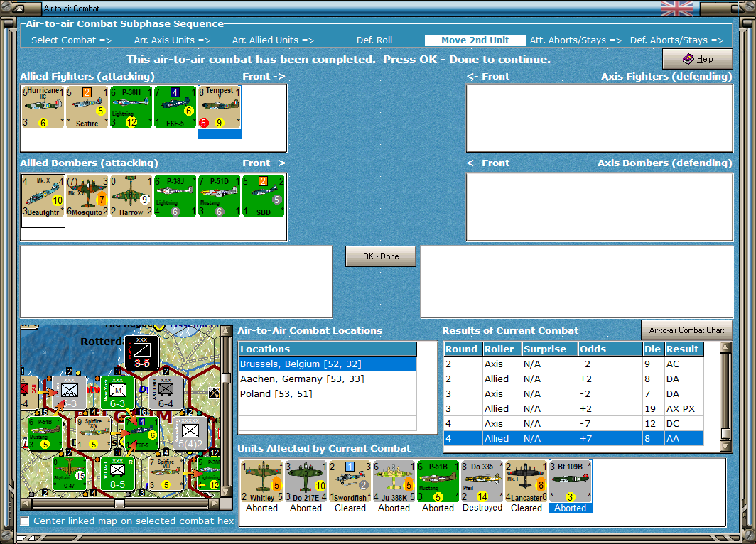
Task: Click the aborted Bf 109B unit
Action: pos(571,482)
